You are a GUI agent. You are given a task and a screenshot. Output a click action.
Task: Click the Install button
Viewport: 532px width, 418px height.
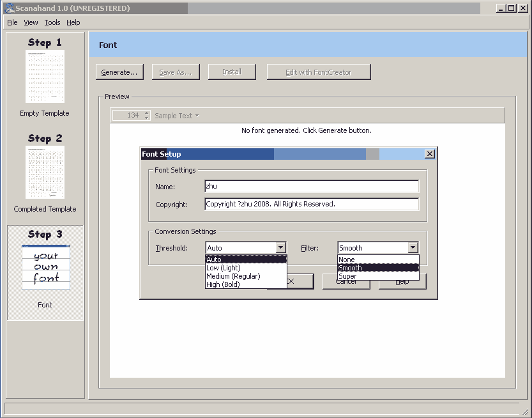click(x=232, y=72)
